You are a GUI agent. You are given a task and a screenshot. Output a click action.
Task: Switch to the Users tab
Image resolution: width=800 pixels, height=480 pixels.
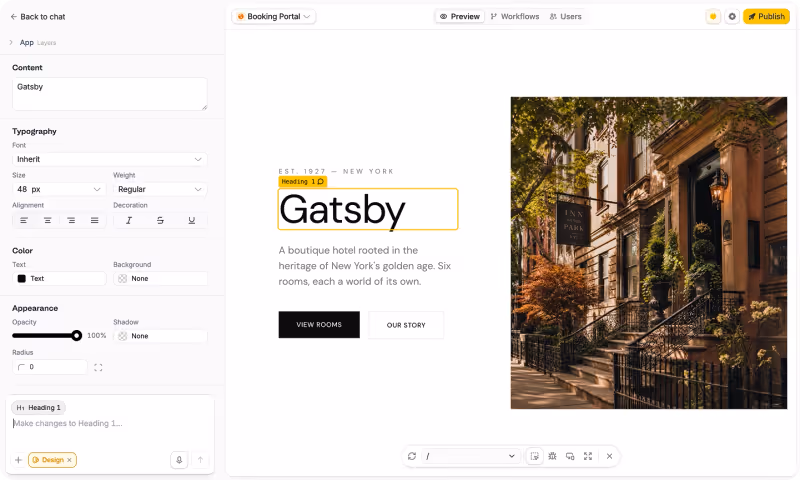coord(565,16)
